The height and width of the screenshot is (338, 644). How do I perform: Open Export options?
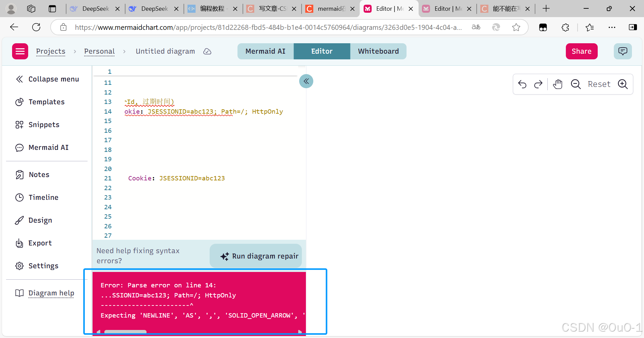pos(34,243)
